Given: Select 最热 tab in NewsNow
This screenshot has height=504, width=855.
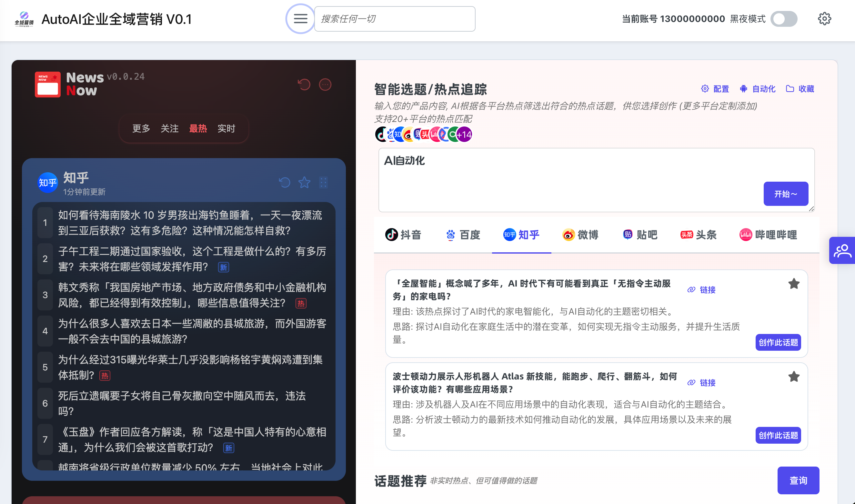Looking at the screenshot, I should (x=198, y=128).
